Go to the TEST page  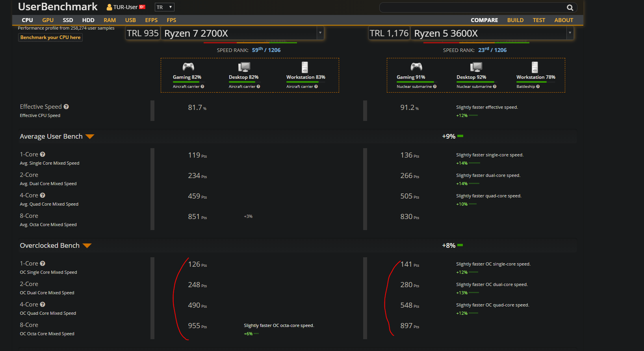click(539, 20)
